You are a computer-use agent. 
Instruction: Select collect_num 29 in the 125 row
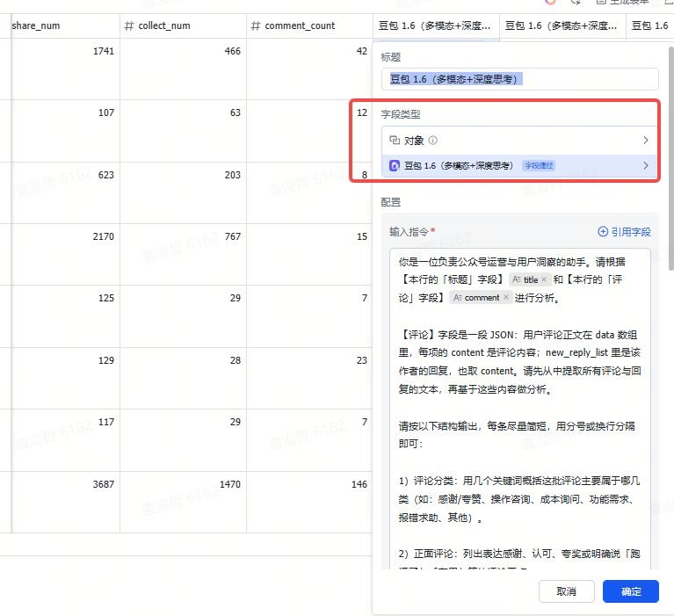pos(183,316)
